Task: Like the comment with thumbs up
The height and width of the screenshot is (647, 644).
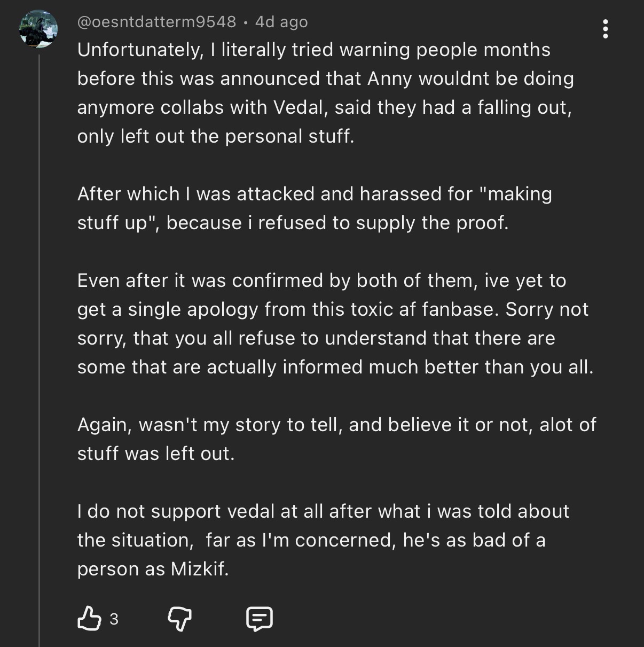Action: coord(89,619)
